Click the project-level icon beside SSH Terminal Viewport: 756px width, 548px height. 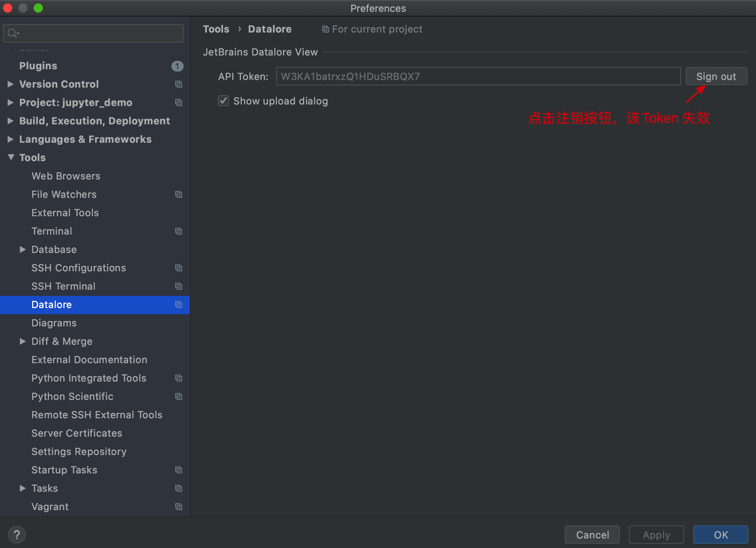point(179,286)
